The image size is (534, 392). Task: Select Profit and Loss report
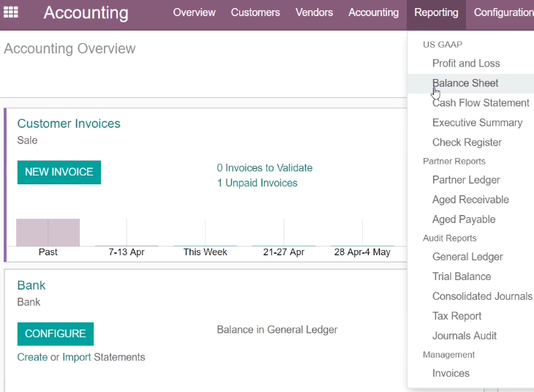point(466,64)
